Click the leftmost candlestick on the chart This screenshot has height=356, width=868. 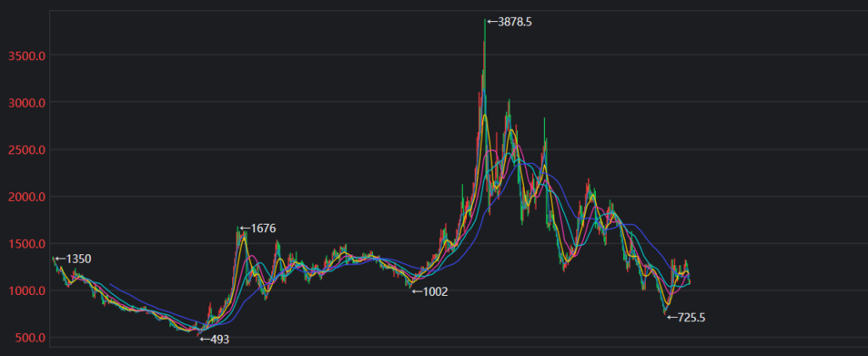(53, 260)
